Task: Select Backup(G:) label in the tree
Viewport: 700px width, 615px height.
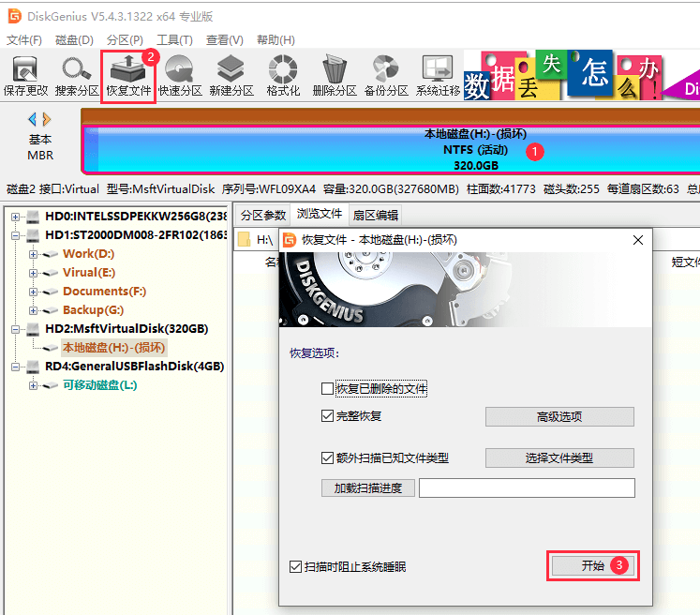Action: (x=94, y=310)
